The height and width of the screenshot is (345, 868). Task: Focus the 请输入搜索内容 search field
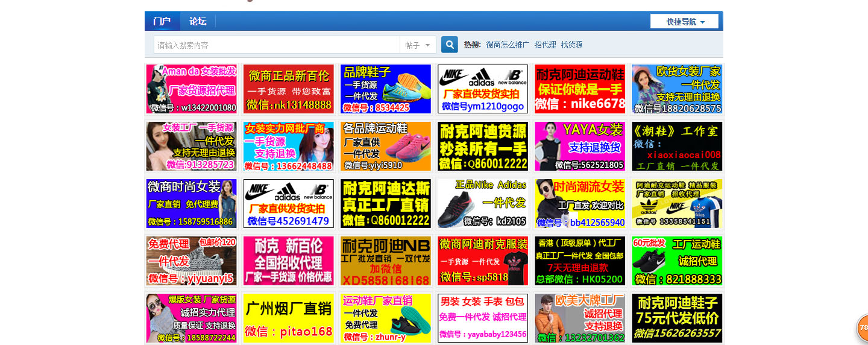(277, 45)
